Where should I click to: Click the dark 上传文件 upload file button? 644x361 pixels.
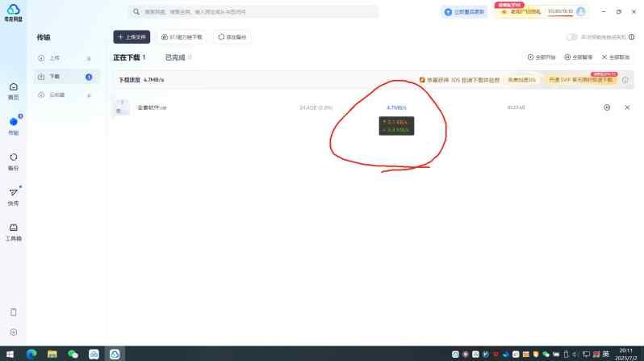[132, 37]
